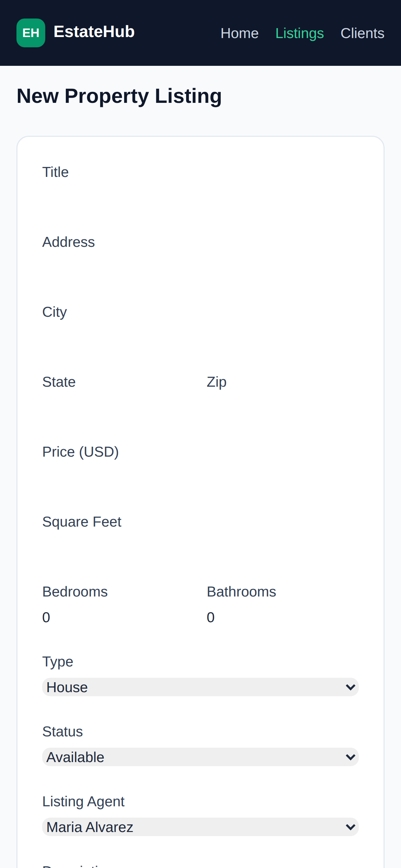Click the chevron on Listing Agent select

point(350,827)
